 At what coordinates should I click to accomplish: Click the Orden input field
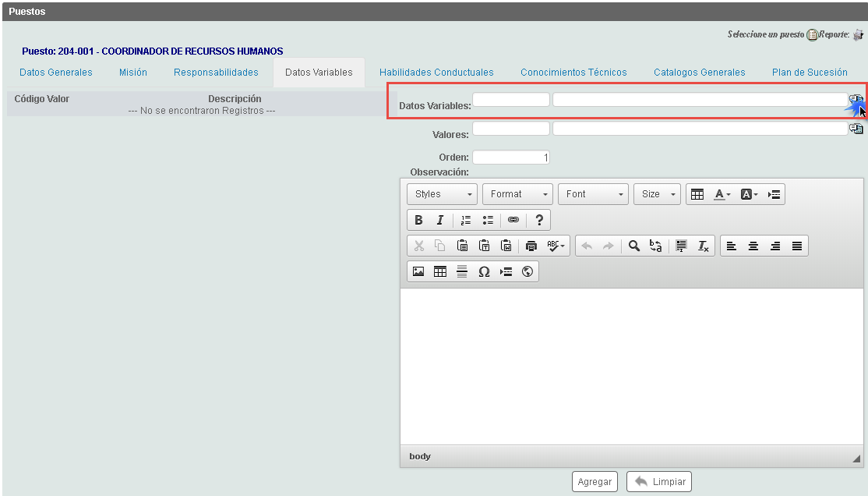(511, 158)
